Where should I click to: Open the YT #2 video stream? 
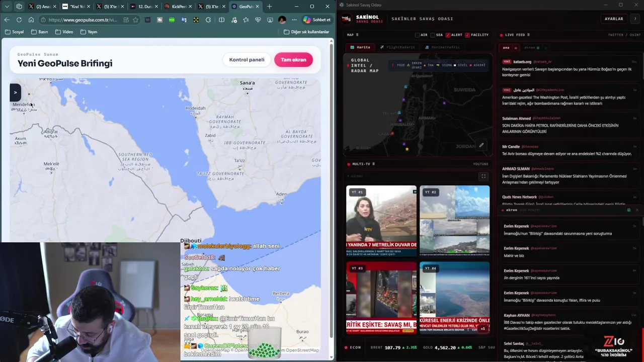point(454,221)
